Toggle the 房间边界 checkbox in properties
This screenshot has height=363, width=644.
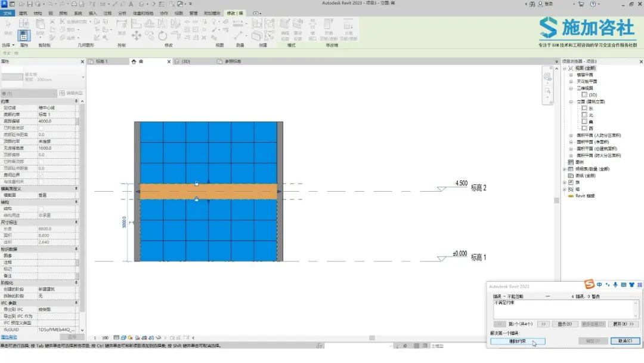click(x=41, y=175)
